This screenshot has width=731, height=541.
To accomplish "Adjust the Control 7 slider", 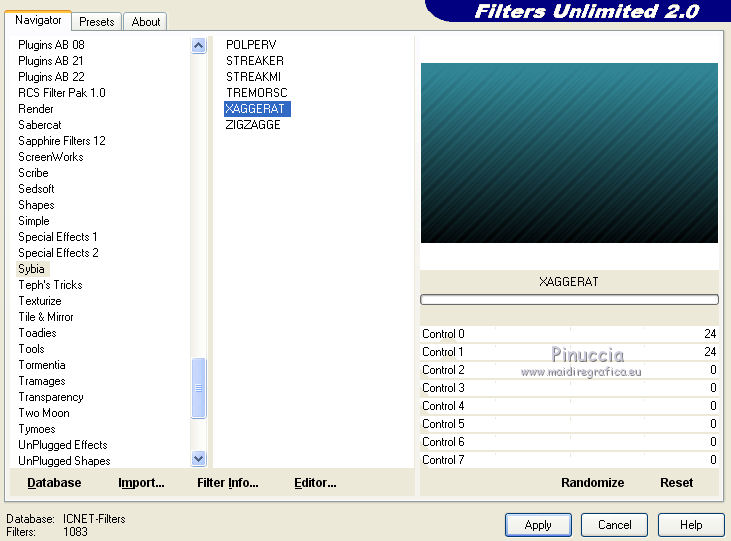I will tap(569, 459).
